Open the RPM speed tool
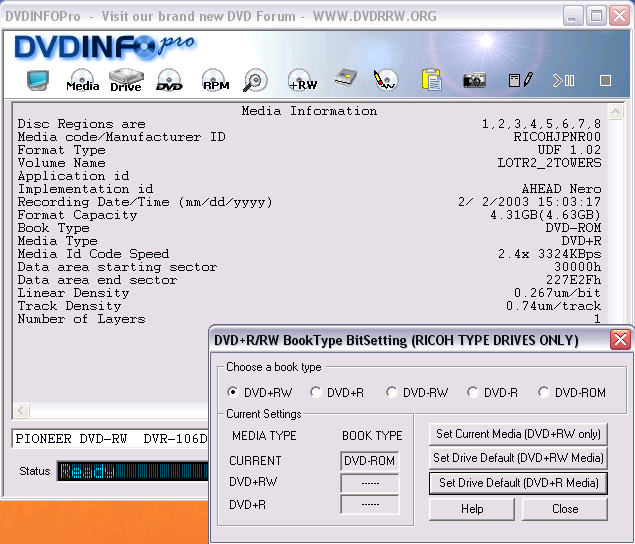The image size is (635, 544). pos(216,80)
